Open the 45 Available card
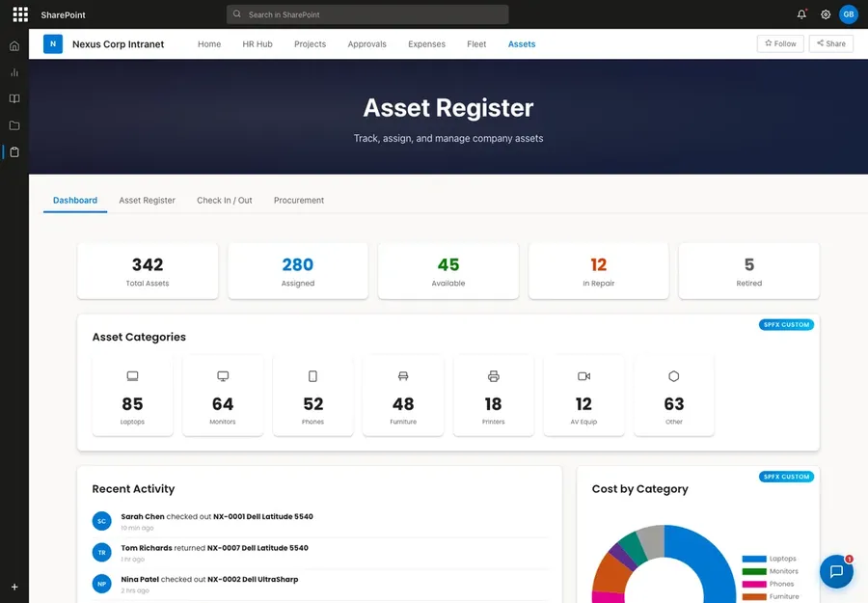Viewport: 868px width, 603px height. [x=448, y=271]
